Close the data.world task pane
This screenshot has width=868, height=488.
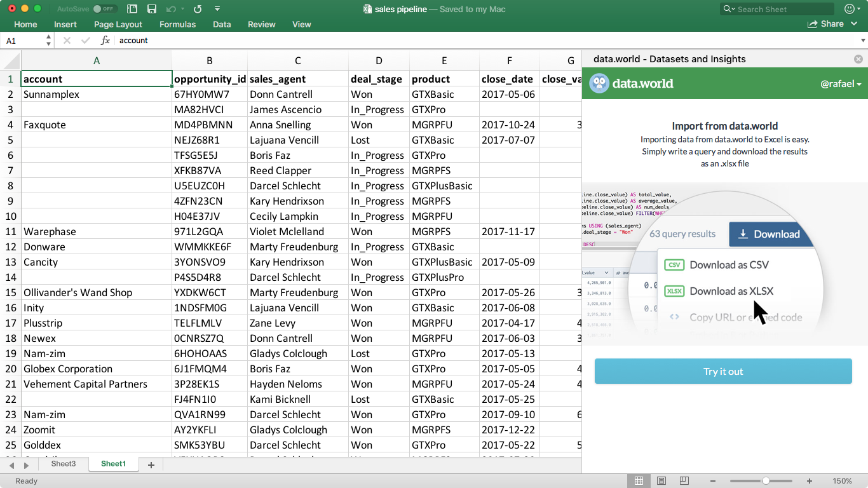[x=858, y=59]
